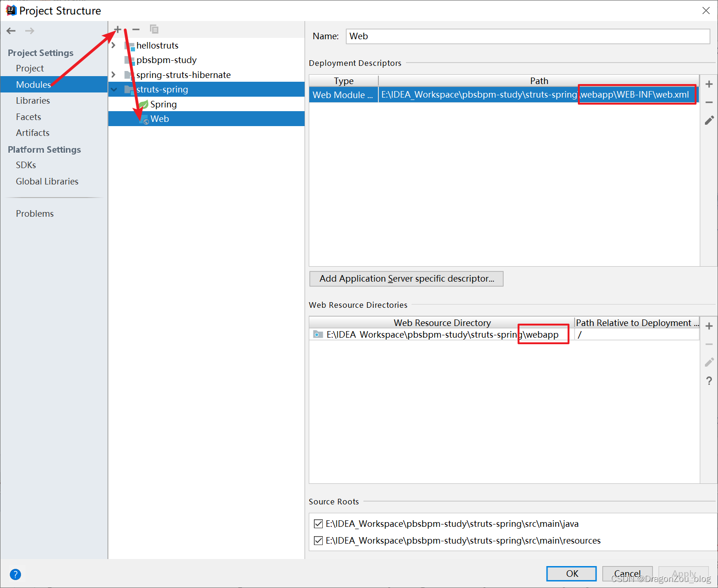The width and height of the screenshot is (718, 588).
Task: Click the OK button
Action: pos(571,574)
